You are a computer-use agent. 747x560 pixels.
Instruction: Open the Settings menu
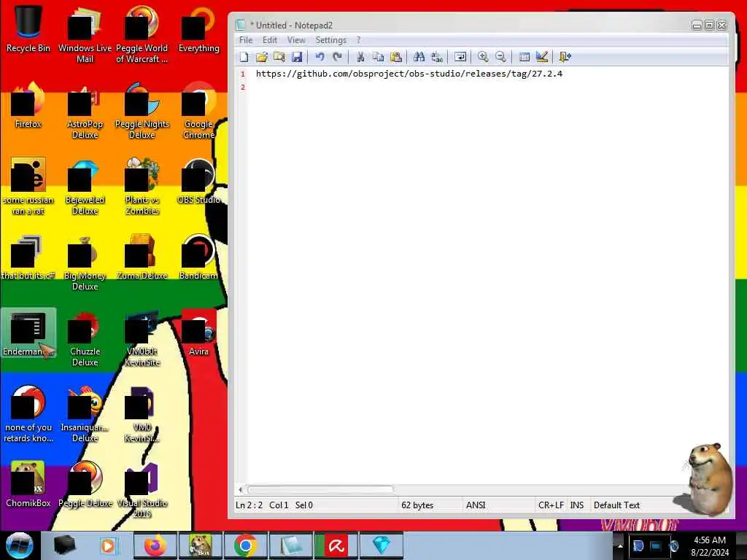(330, 40)
